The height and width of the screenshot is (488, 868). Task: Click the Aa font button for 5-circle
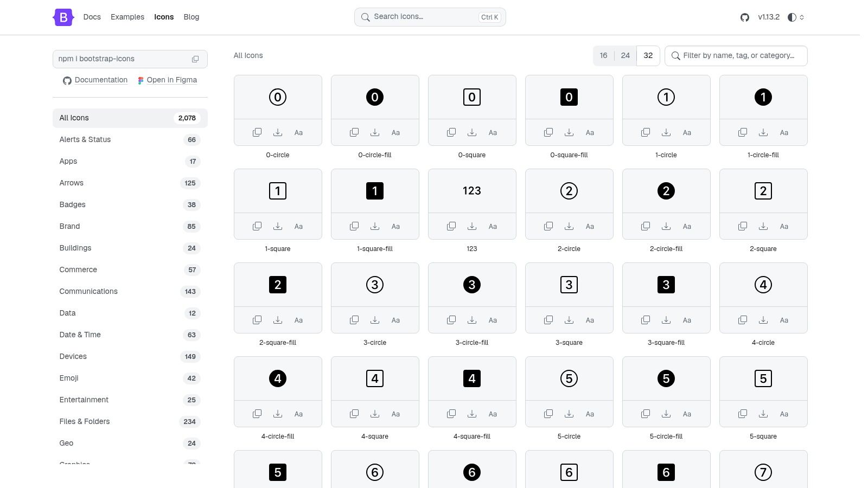coord(590,414)
